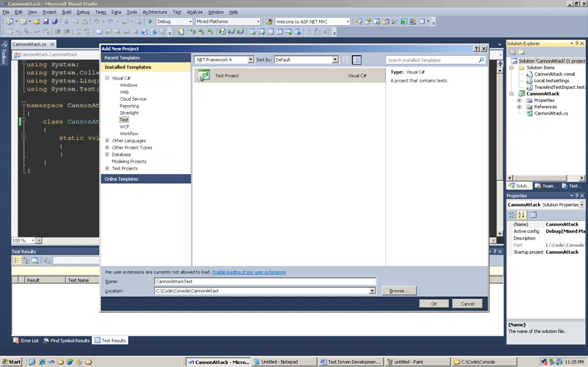Click the Find in Files icon beside Welcome combo
588x367 pixels.
[269, 22]
